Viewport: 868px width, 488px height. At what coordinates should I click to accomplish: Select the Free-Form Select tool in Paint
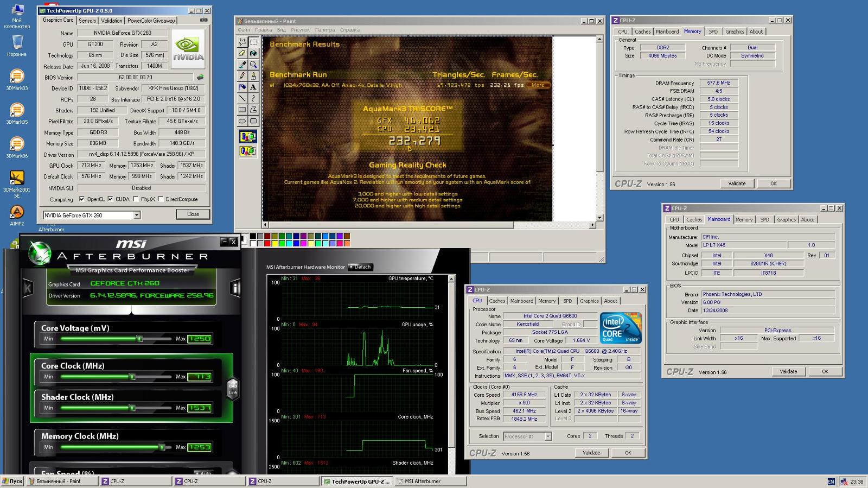242,42
